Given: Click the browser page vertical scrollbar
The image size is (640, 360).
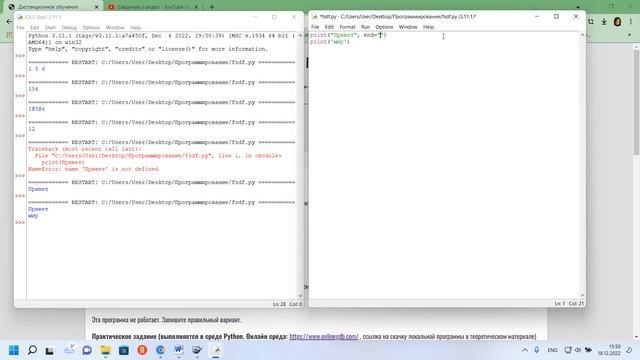Looking at the screenshot, I should tap(636, 102).
